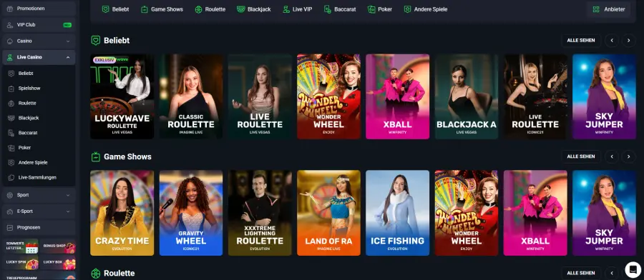Expand the Casino sidebar menu chevron

[68, 41]
